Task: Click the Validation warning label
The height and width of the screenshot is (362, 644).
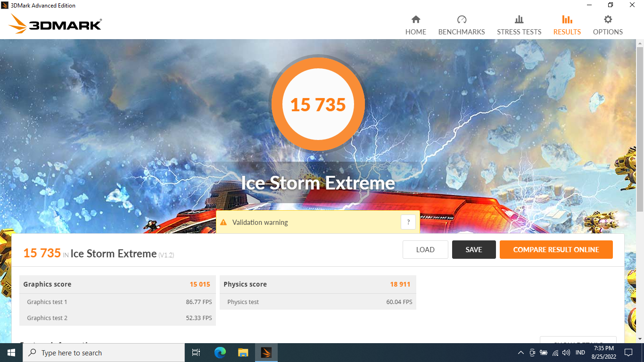Action: pyautogui.click(x=260, y=222)
